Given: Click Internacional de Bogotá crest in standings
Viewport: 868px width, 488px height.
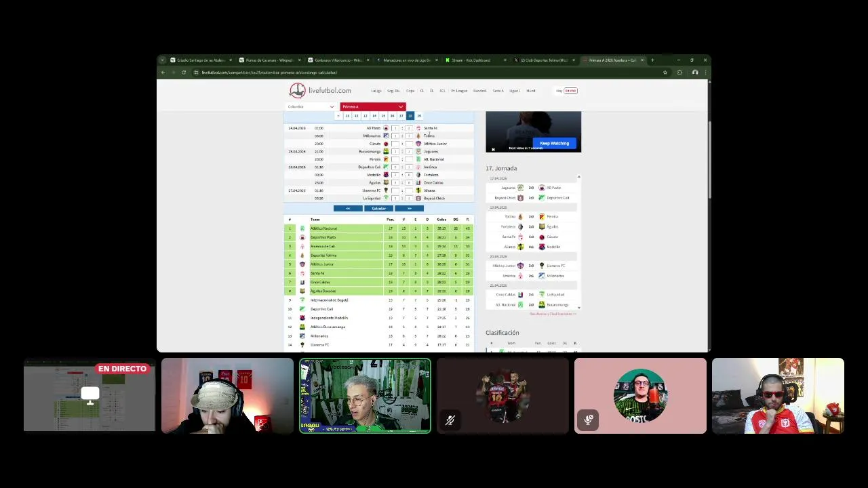Looking at the screenshot, I should tap(302, 300).
